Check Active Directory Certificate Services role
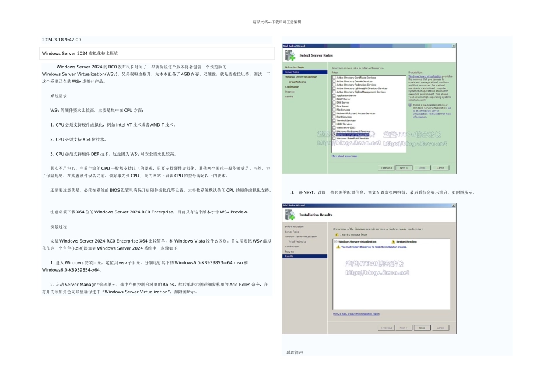This screenshot has width=554, height=392. click(334, 78)
